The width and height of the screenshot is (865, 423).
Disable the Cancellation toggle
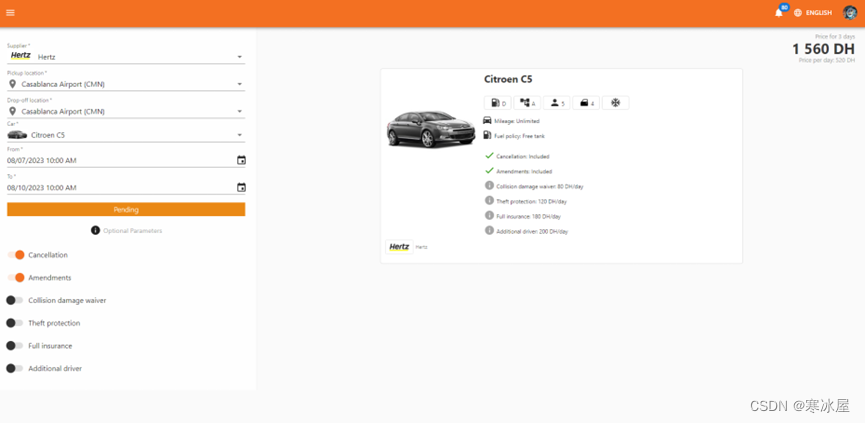[15, 255]
